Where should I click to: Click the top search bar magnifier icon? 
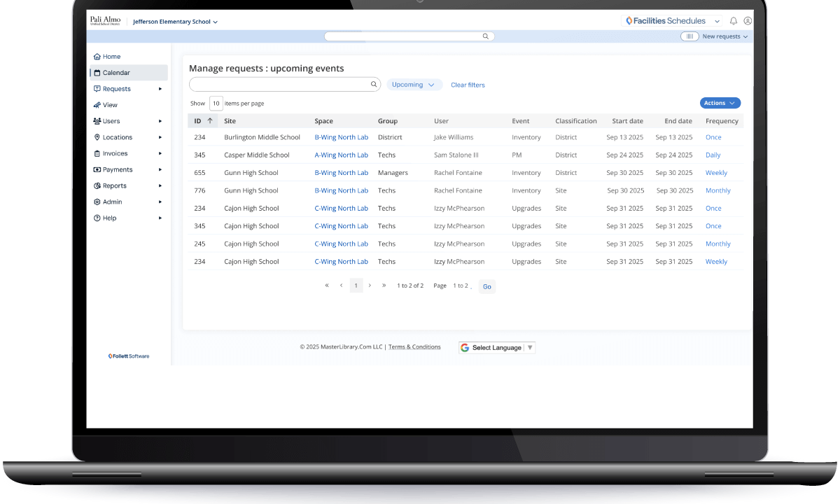click(486, 36)
